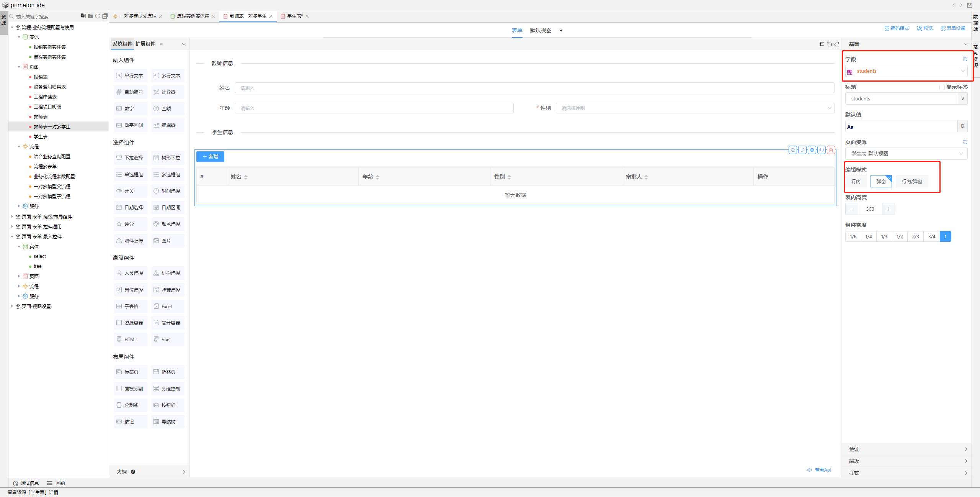
Task: Increase 表内高度 with plus stepper
Action: point(889,209)
